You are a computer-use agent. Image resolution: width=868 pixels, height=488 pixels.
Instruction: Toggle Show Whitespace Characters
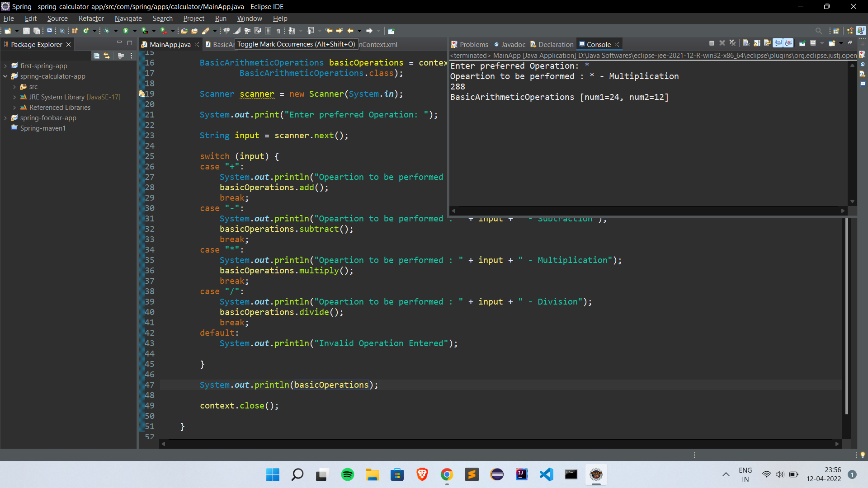278,31
